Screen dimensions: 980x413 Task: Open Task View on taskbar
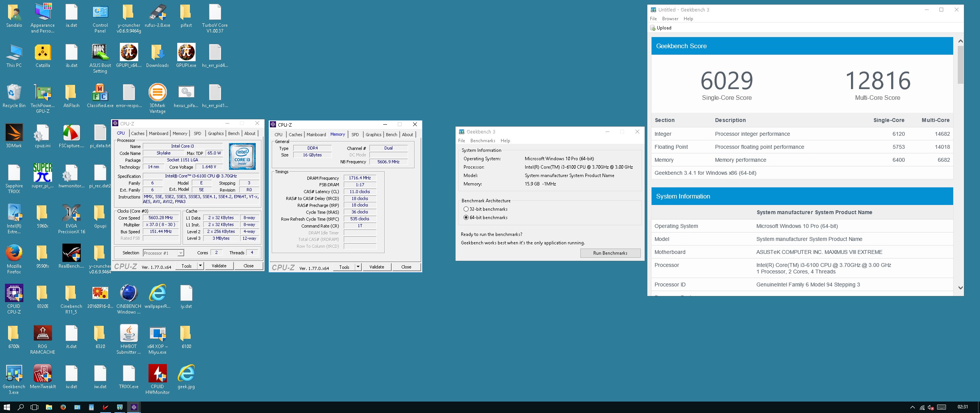point(34,407)
